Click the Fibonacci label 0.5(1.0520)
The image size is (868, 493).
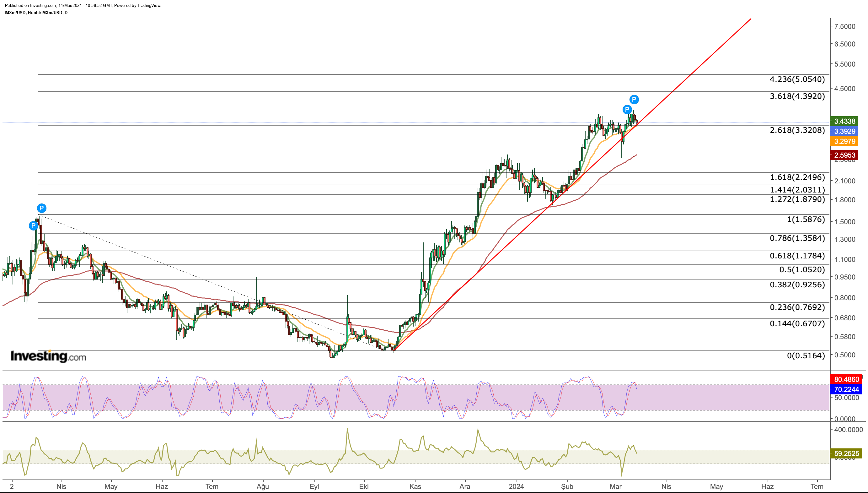click(802, 269)
